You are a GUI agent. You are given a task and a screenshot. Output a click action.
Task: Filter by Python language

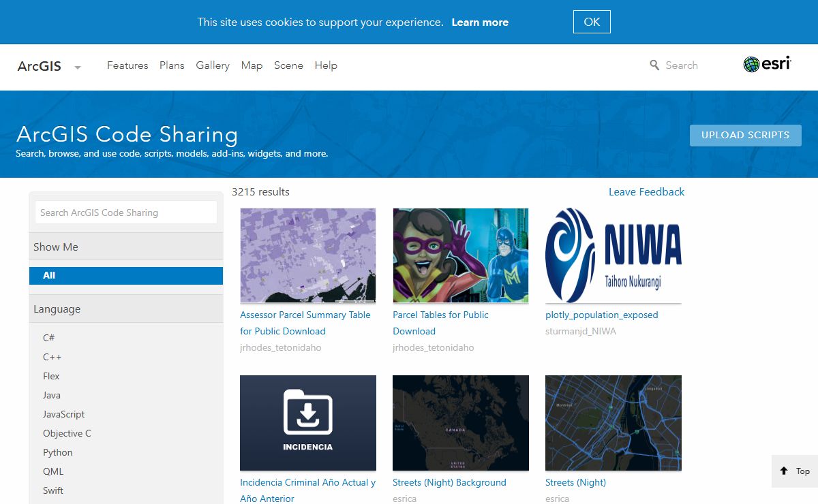[58, 452]
